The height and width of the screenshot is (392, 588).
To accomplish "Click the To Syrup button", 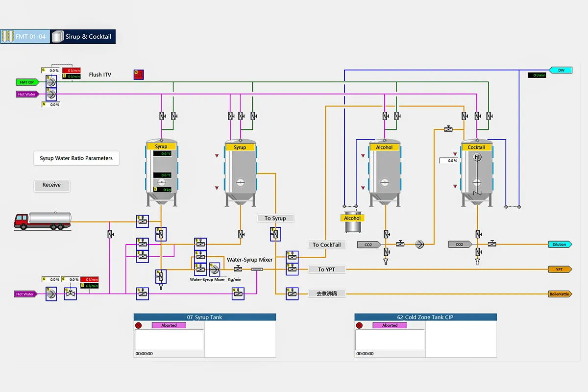I will [x=275, y=218].
